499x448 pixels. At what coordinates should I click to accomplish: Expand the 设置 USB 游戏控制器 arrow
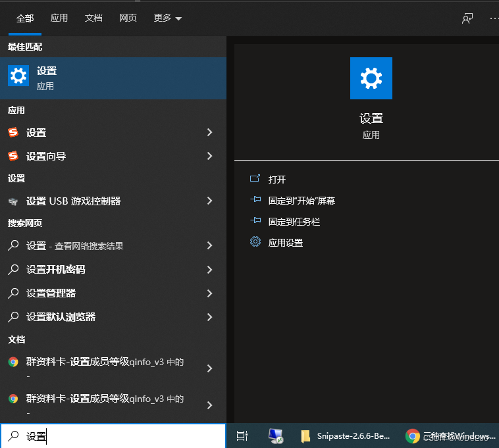tap(209, 201)
